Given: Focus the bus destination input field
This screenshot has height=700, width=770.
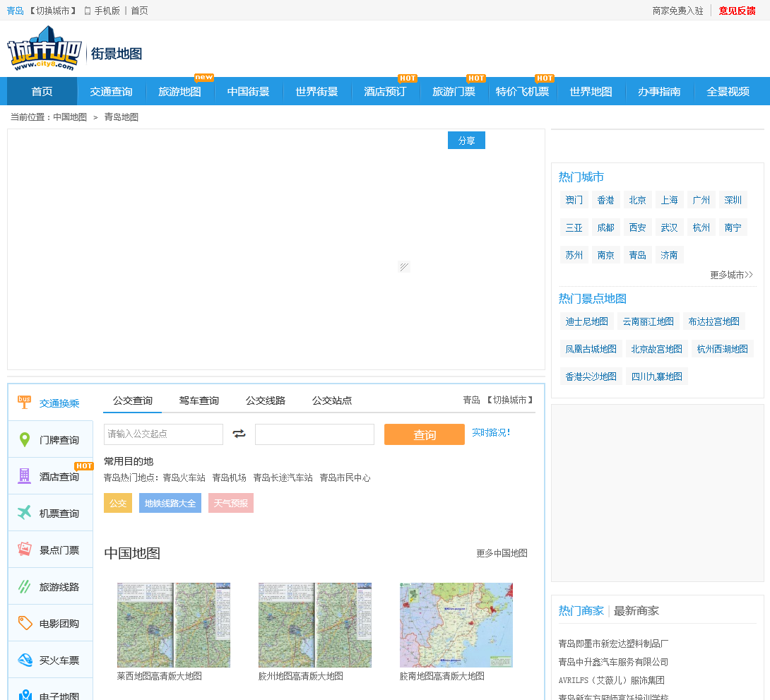Looking at the screenshot, I should 315,434.
